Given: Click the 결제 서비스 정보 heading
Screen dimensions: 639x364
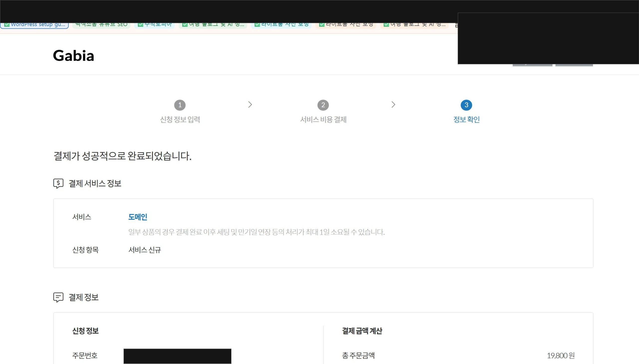Looking at the screenshot, I should point(95,183).
